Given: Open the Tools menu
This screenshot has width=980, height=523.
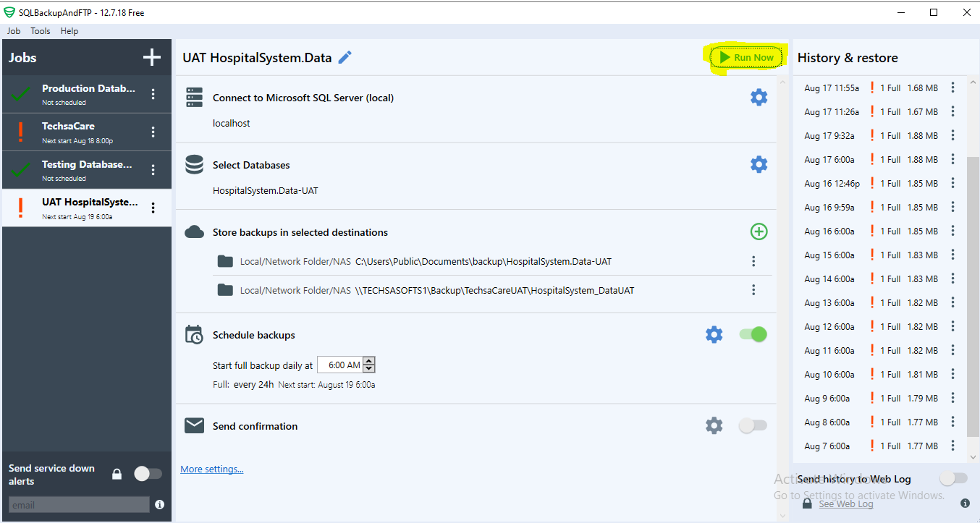Looking at the screenshot, I should pos(41,31).
